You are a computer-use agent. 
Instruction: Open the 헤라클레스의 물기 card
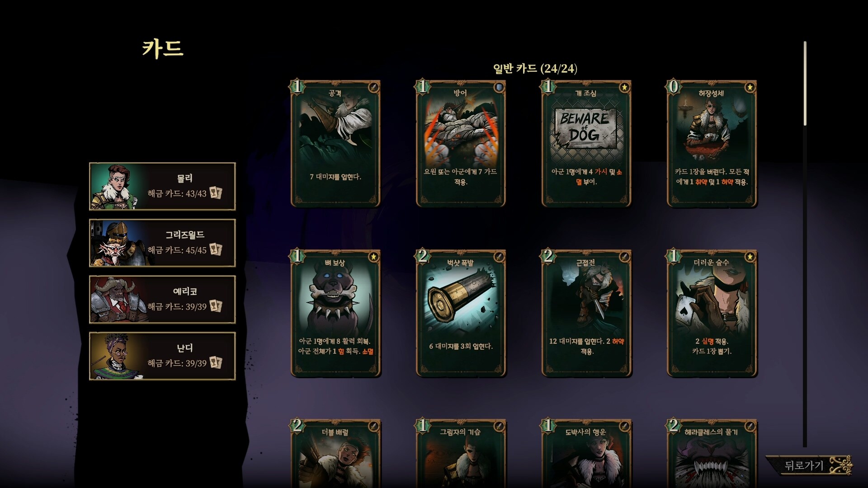click(712, 454)
